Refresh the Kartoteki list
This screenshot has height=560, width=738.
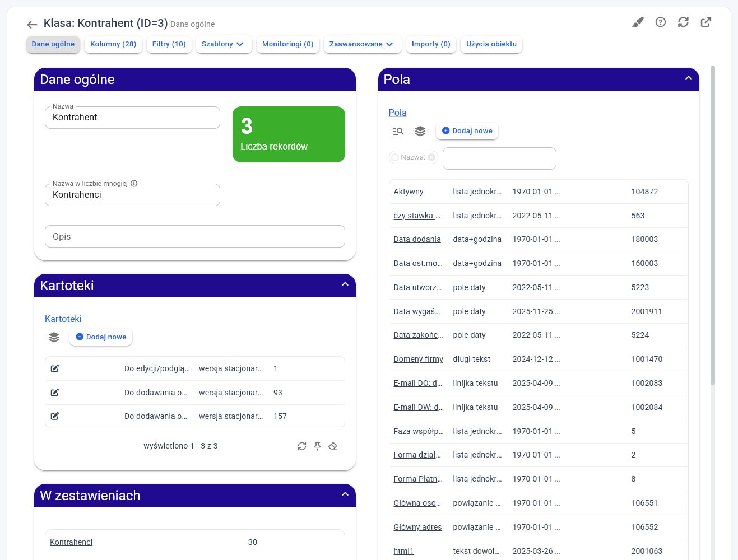(302, 446)
